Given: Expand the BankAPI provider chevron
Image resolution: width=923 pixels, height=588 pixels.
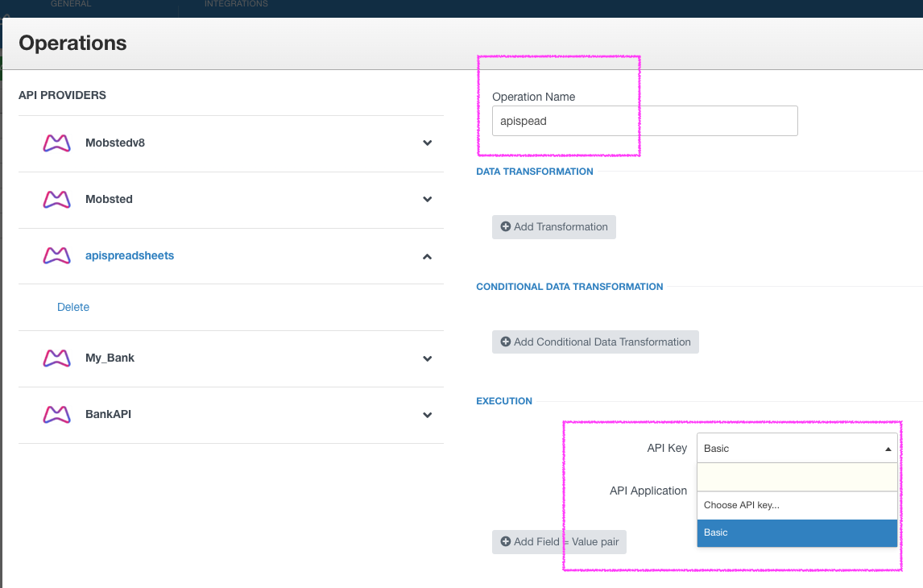Looking at the screenshot, I should [x=428, y=415].
